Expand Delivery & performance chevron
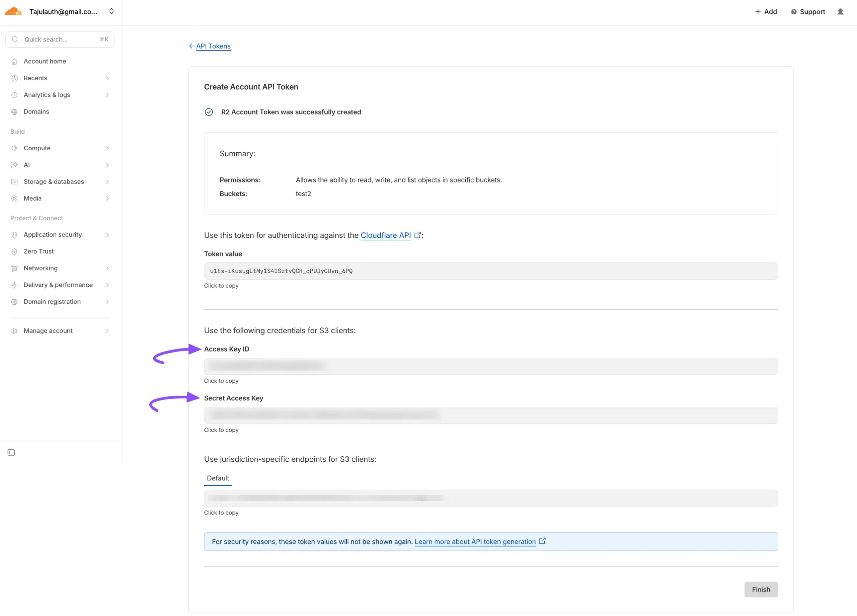 click(107, 285)
